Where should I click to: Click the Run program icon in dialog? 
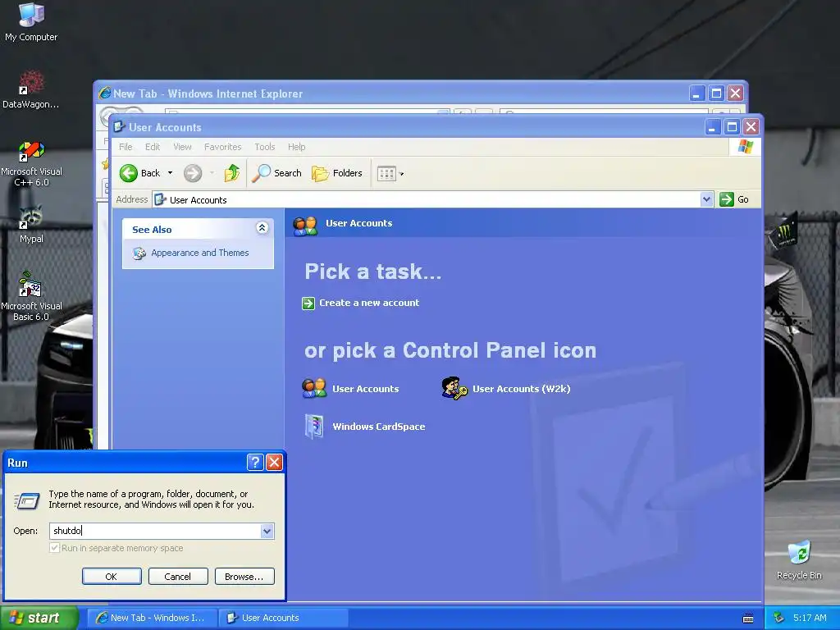click(27, 501)
